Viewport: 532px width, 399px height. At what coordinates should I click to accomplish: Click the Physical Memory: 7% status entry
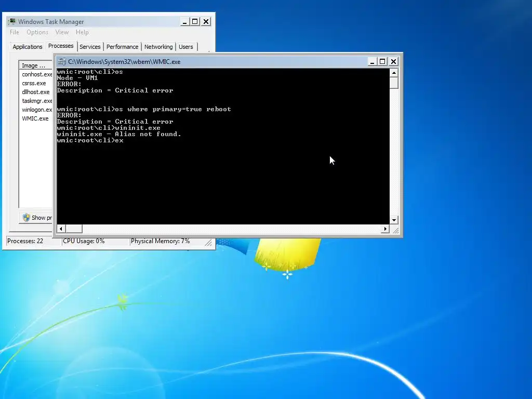pos(166,241)
